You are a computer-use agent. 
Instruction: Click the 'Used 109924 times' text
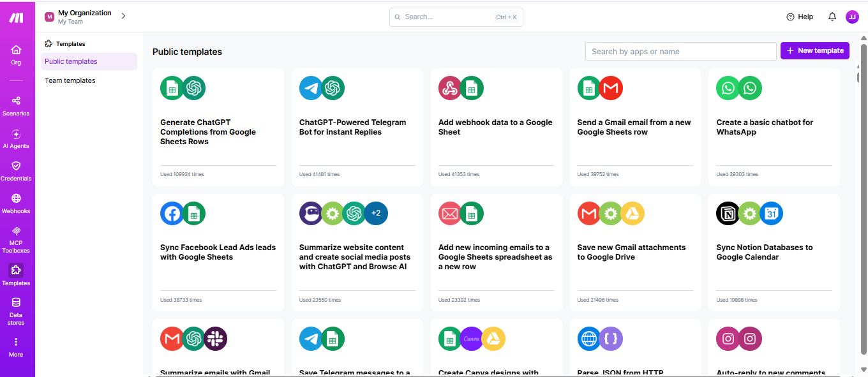click(x=183, y=174)
